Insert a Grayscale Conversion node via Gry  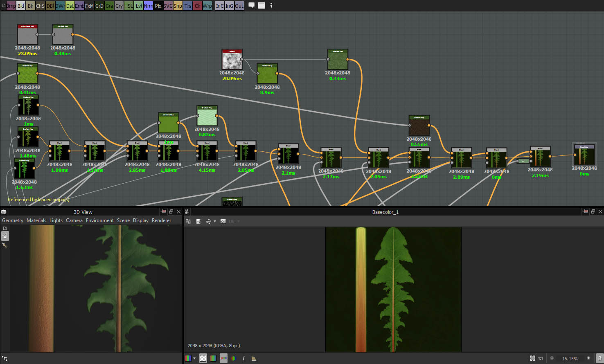[x=119, y=6]
